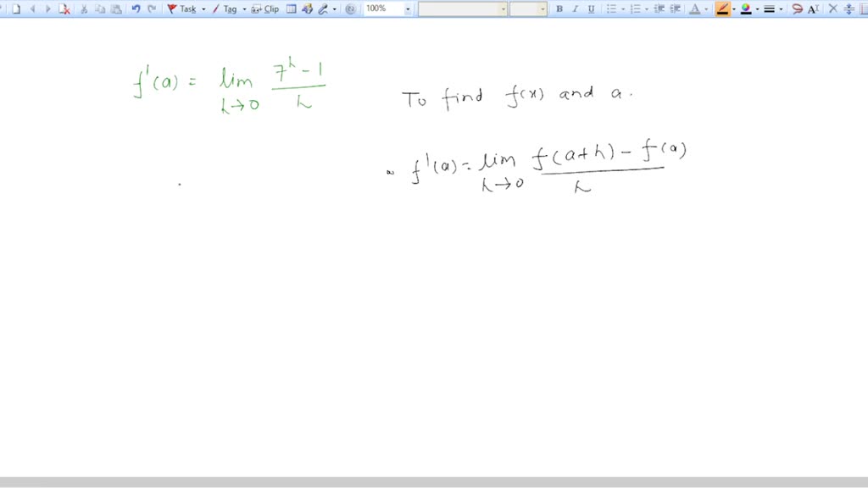Toggle underline formatting
Image resolution: width=868 pixels, height=488 pixels.
point(593,8)
